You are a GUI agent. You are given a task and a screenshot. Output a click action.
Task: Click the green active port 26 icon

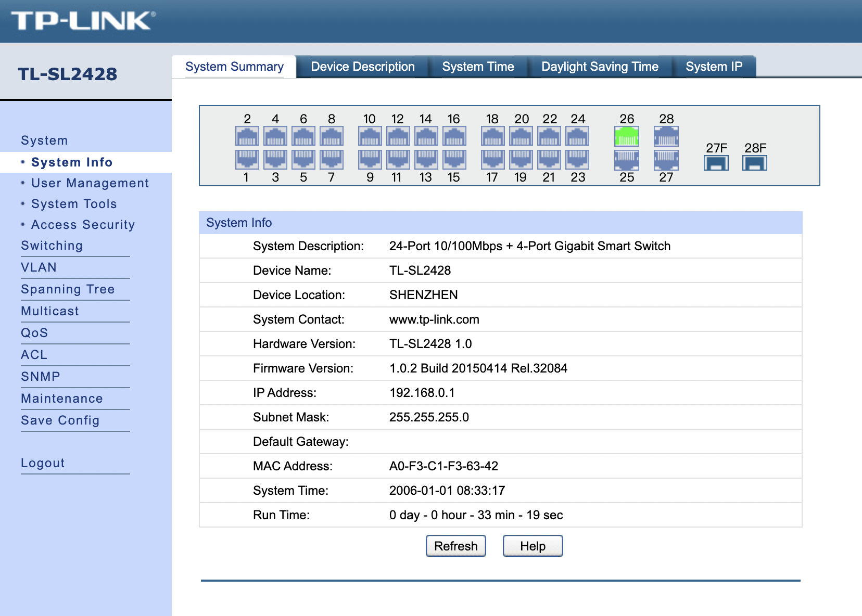click(x=627, y=136)
